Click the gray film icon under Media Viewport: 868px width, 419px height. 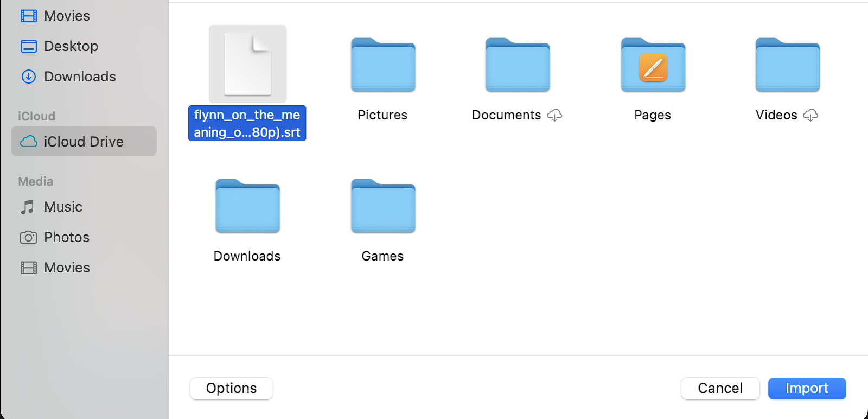(x=29, y=268)
